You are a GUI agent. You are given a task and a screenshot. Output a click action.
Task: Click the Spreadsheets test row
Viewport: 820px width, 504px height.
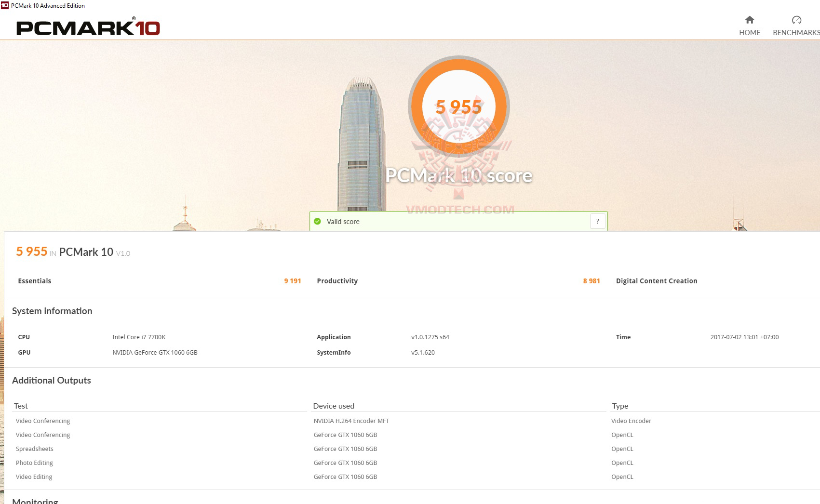(x=35, y=449)
